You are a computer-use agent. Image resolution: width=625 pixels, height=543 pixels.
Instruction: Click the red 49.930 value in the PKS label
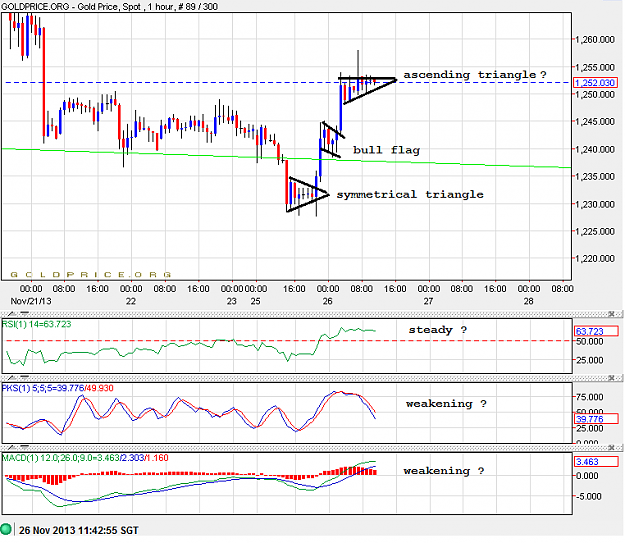(x=100, y=388)
